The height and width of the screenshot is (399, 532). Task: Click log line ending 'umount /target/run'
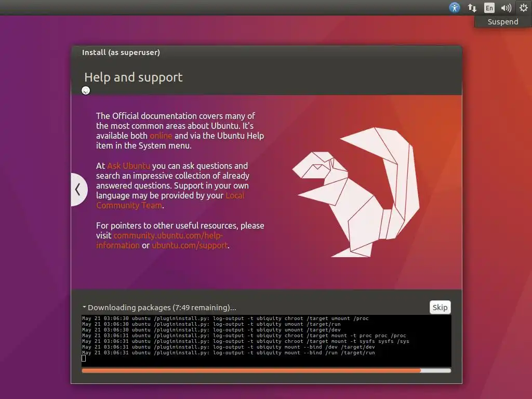pyautogui.click(x=211, y=324)
